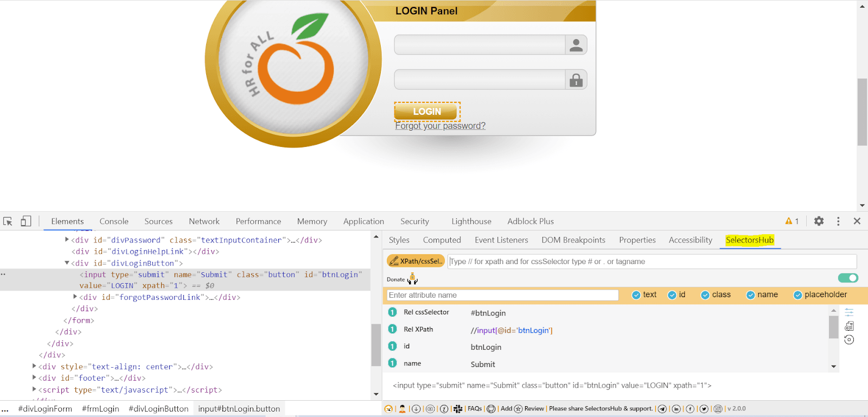Image resolution: width=868 pixels, height=417 pixels.
Task: Open the Slack icon in SelectorsHub footer
Action: (x=458, y=409)
